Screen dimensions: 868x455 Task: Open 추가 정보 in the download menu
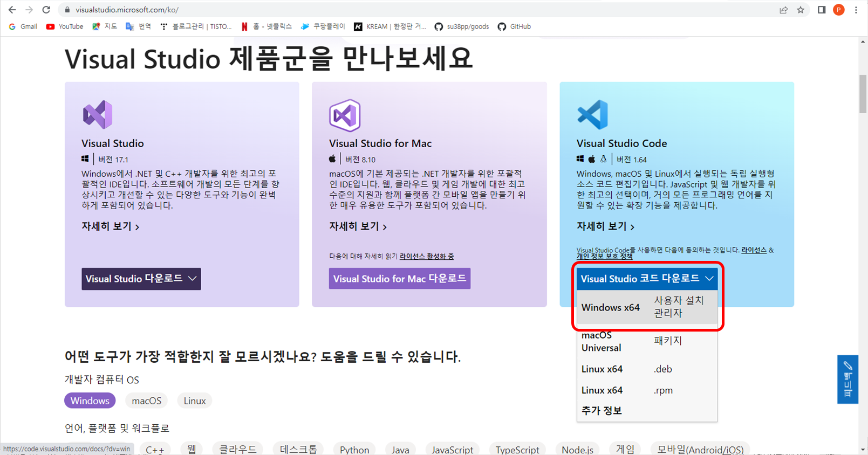602,411
